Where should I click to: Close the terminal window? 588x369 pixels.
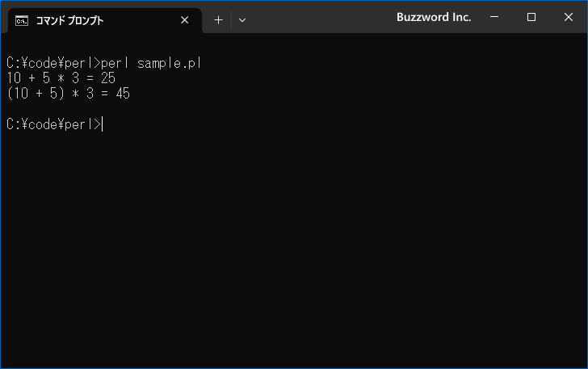coord(568,17)
